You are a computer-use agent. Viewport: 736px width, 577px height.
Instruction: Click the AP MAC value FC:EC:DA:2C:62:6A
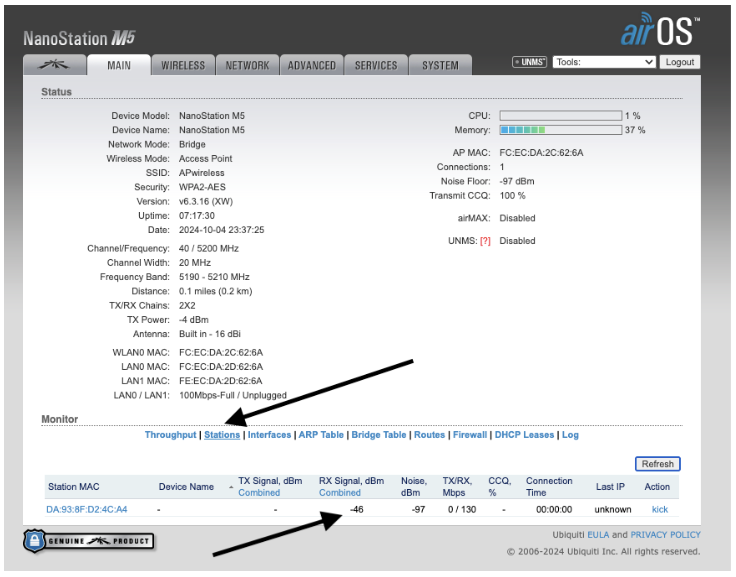point(541,153)
